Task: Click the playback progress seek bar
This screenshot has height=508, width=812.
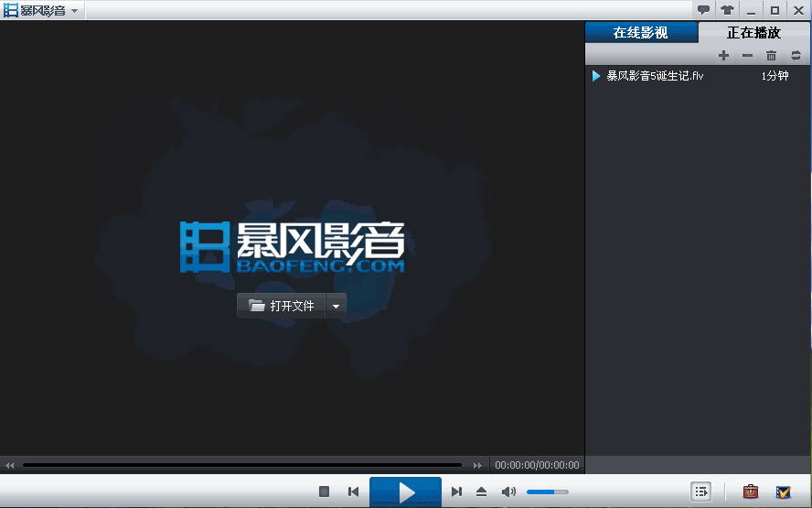Action: pyautogui.click(x=241, y=465)
